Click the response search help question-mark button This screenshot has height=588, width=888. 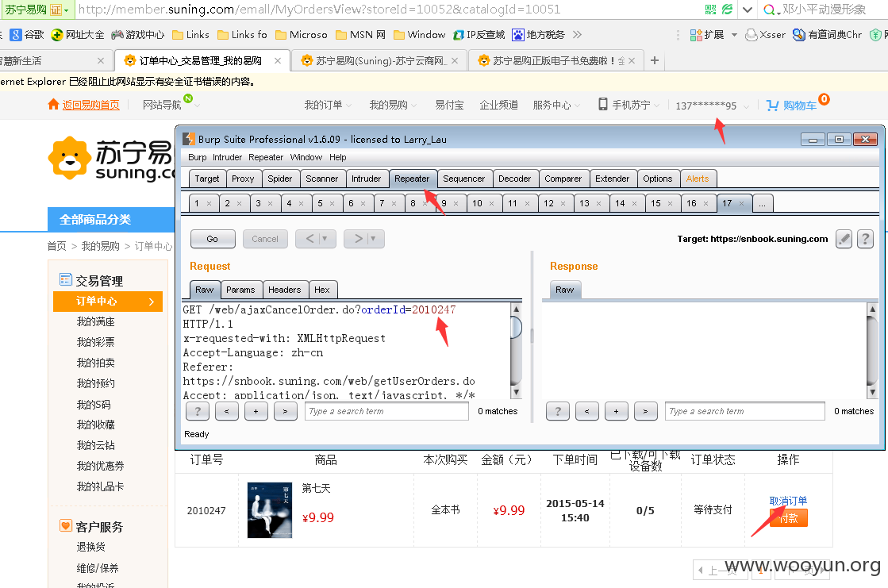(557, 411)
